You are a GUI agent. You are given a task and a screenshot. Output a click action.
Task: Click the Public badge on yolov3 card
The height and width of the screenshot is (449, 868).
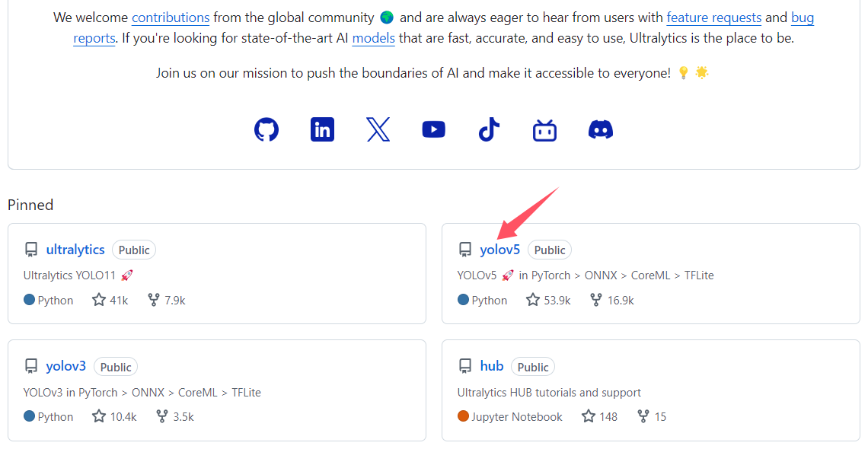(x=116, y=367)
